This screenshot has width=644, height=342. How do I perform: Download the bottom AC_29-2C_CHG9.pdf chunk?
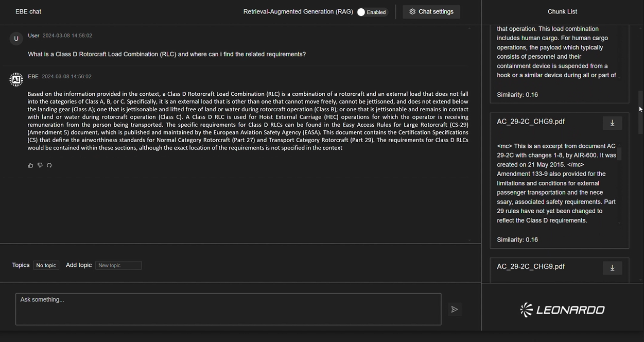point(612,268)
